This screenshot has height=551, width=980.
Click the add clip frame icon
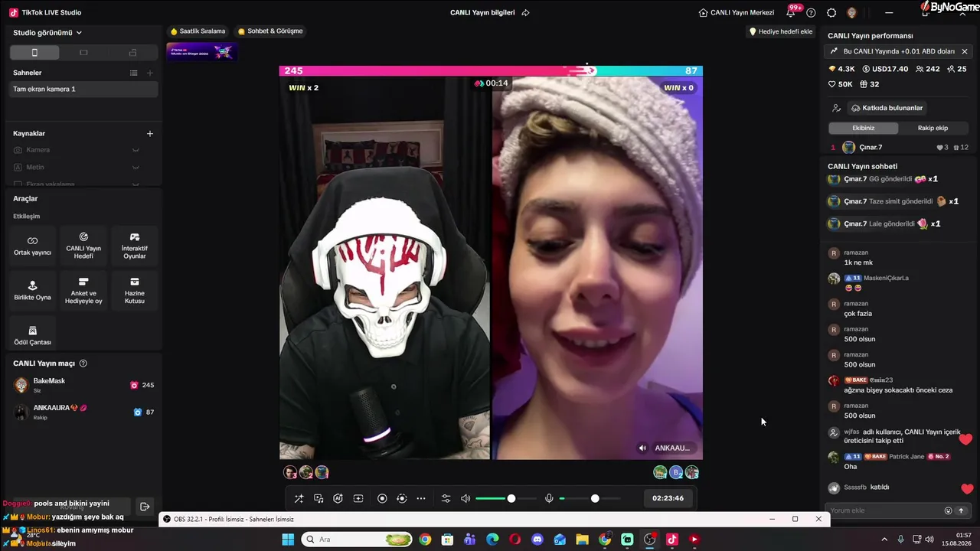click(x=358, y=498)
